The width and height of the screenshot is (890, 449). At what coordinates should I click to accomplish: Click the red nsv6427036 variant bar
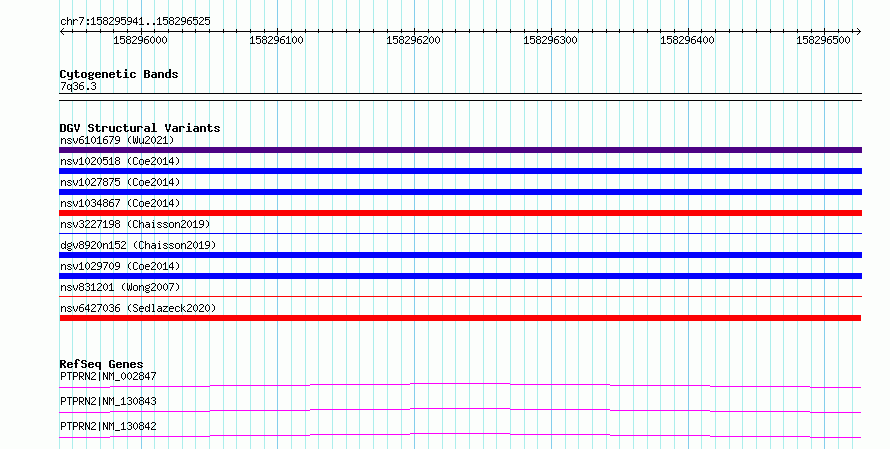[x=460, y=318]
